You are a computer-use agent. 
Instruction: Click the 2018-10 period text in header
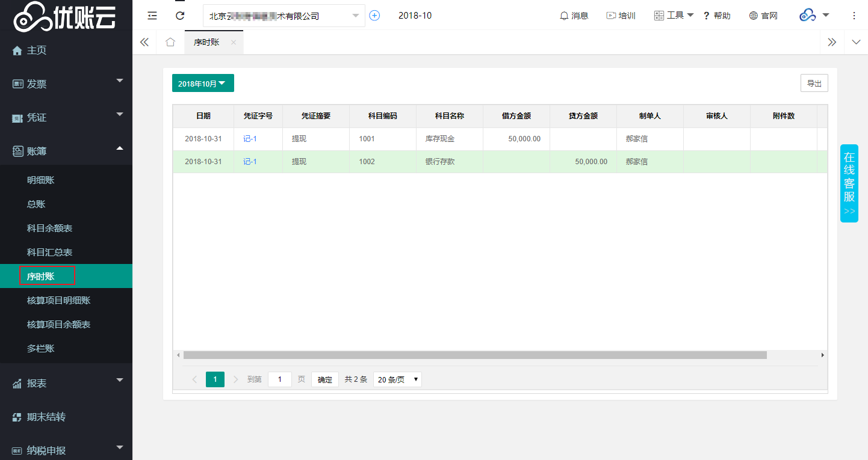[415, 16]
